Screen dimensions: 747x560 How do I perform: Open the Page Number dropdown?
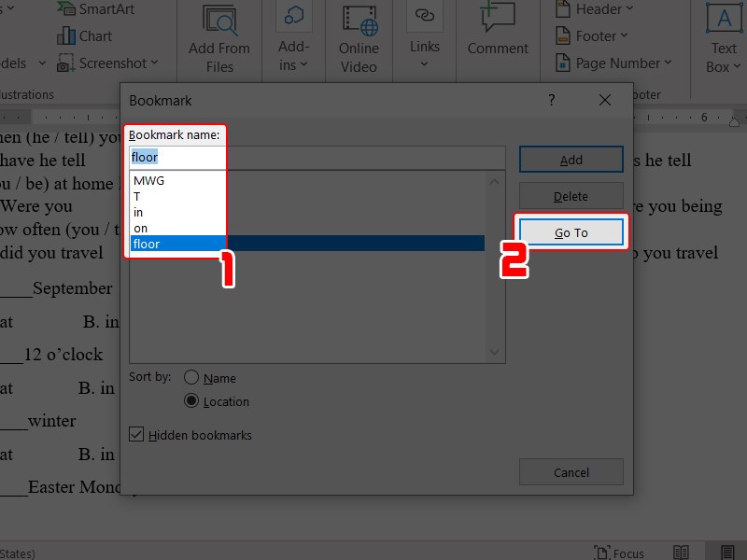click(x=613, y=63)
